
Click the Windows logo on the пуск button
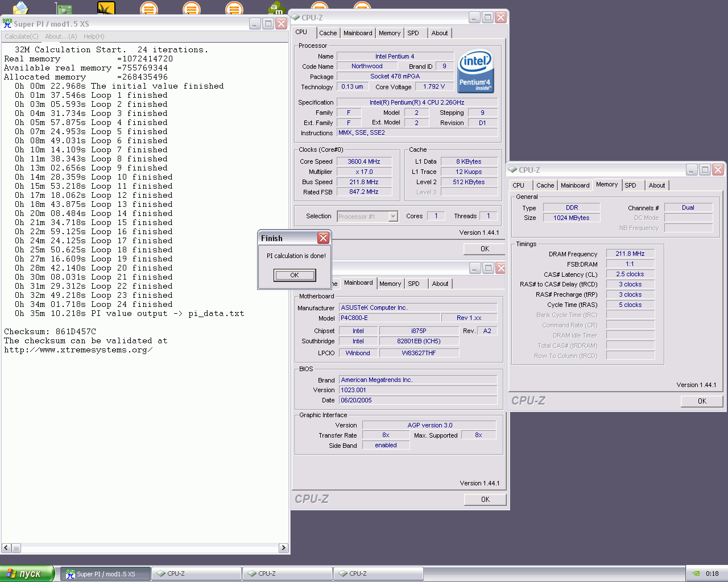click(11, 573)
